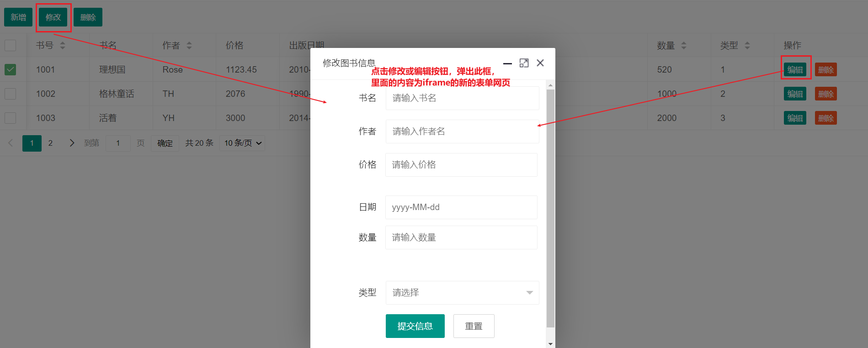
Task: Click the 价格 column header
Action: [234, 45]
